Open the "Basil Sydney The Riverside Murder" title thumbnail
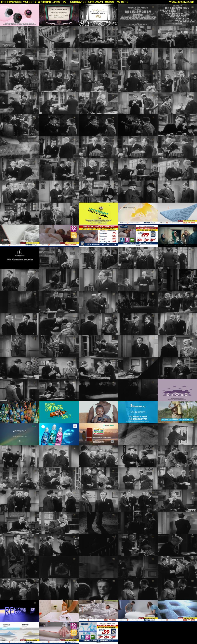The image size is (197, 644). 138,15
